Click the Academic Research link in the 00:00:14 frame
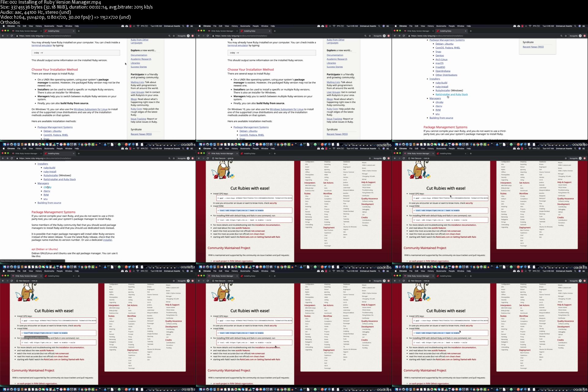Image resolution: width=588 pixels, height=392 pixels. (141, 59)
